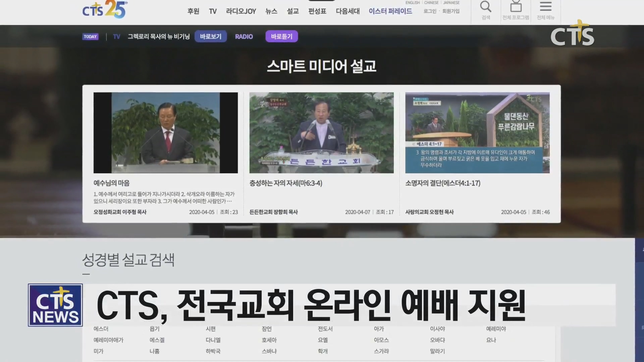Select the 욥기 Bible book link
This screenshot has width=644, height=362.
(x=155, y=329)
